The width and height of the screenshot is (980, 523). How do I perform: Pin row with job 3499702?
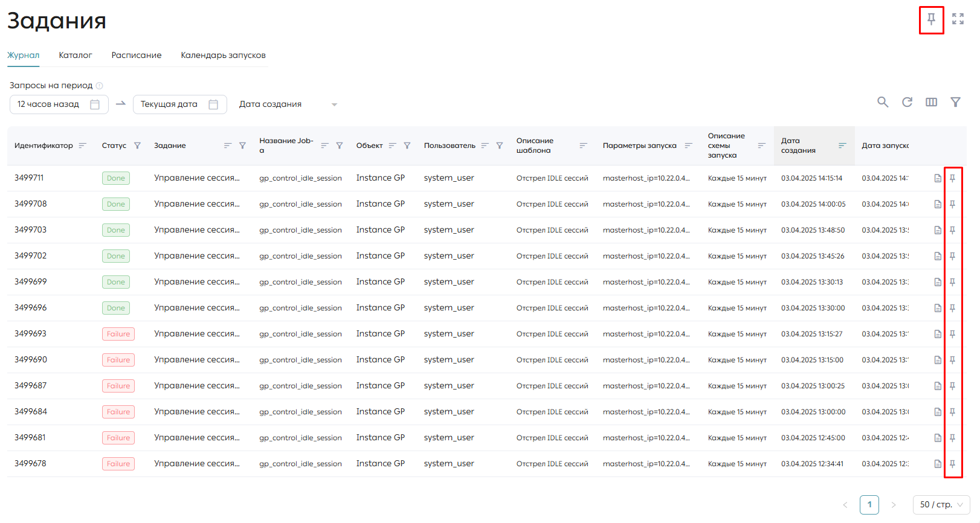tap(952, 256)
